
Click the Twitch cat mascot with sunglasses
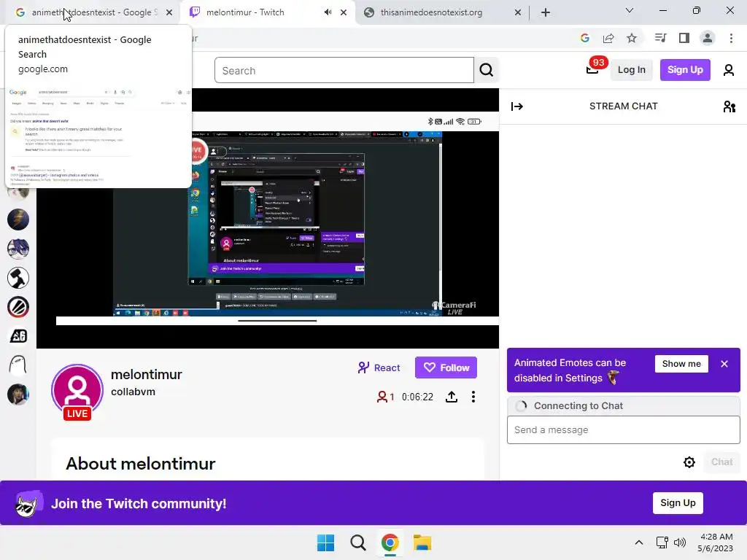point(27,503)
